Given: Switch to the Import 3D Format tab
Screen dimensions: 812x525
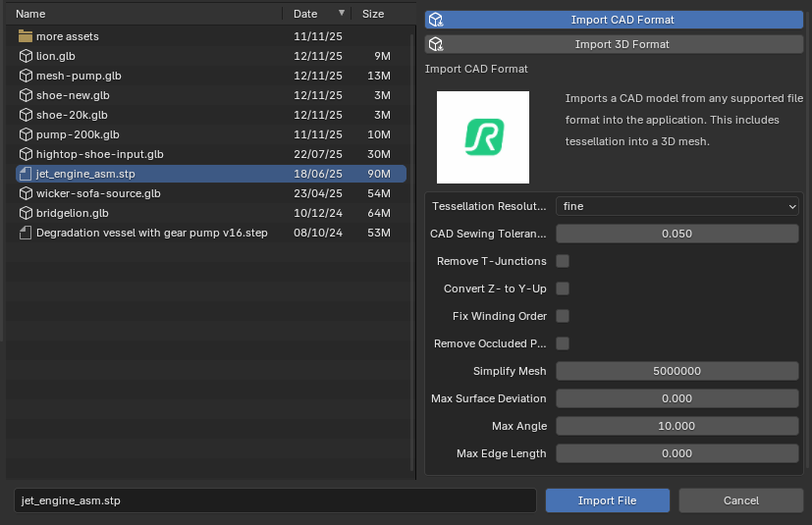Looking at the screenshot, I should [622, 44].
